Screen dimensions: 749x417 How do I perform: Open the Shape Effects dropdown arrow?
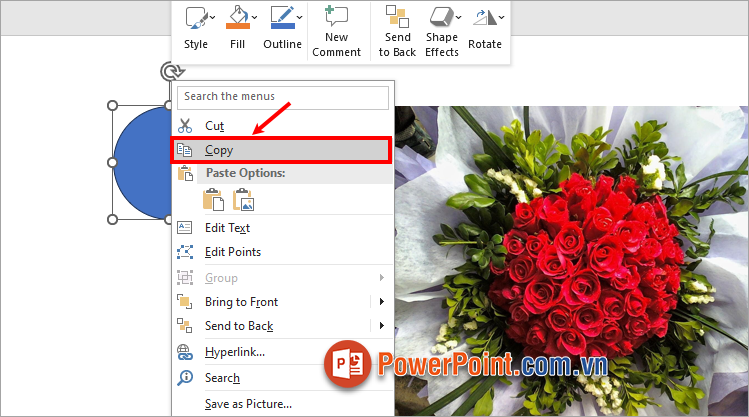(459, 18)
